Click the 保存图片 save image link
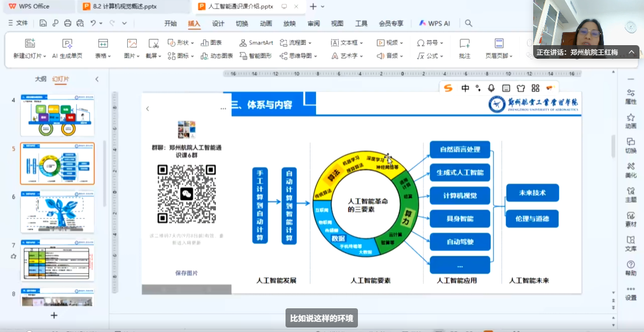 click(x=186, y=273)
